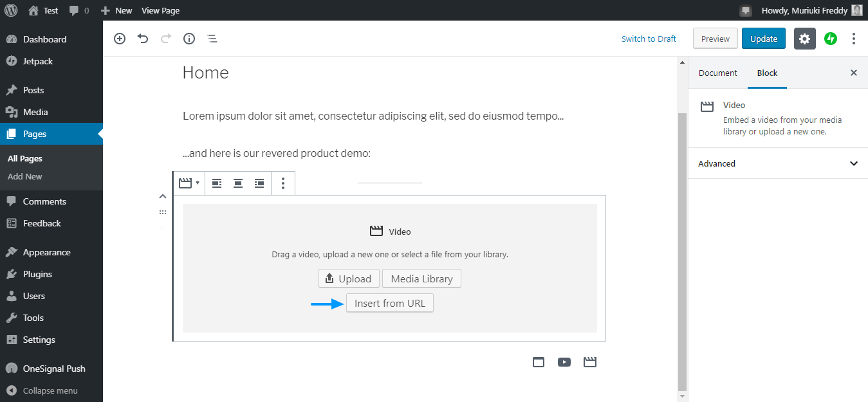868x402 pixels.
Task: Click the Undo arrow icon
Action: (143, 39)
